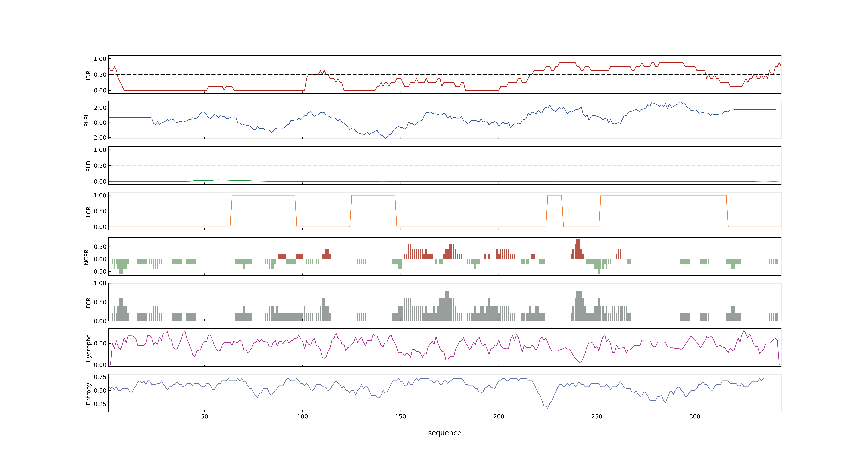Click the Entropy y-axis label
This screenshot has width=868, height=463.
click(x=88, y=393)
